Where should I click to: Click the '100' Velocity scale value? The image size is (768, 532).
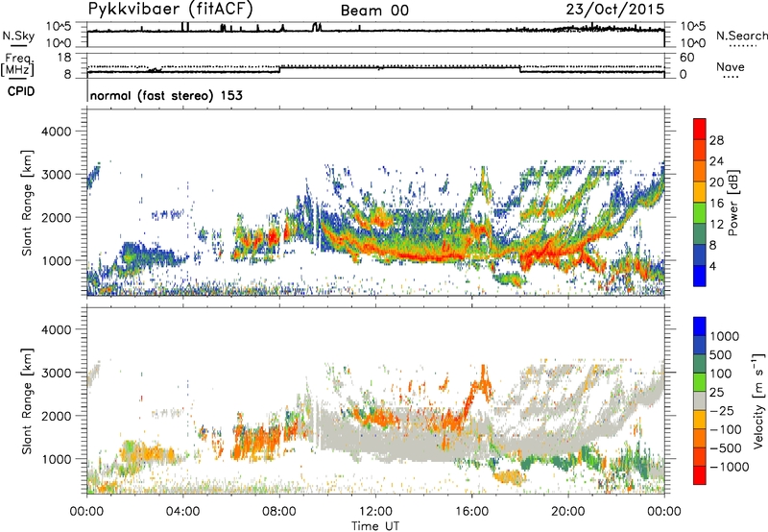click(721, 374)
